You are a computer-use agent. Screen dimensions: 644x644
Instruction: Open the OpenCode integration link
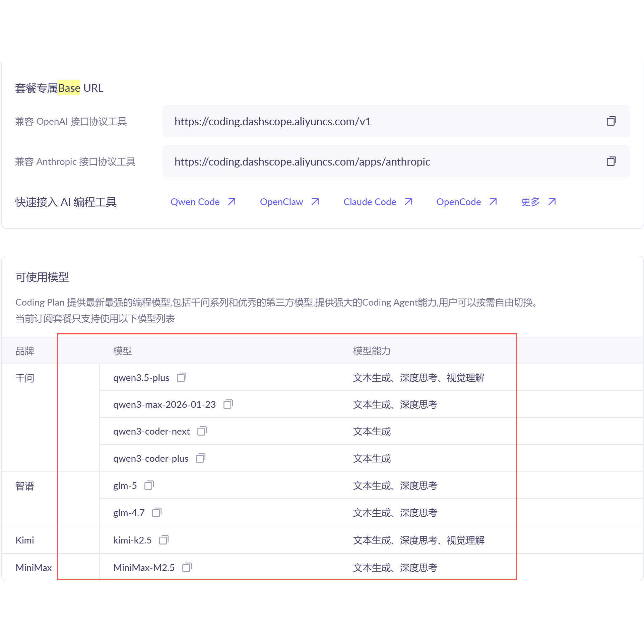point(466,202)
